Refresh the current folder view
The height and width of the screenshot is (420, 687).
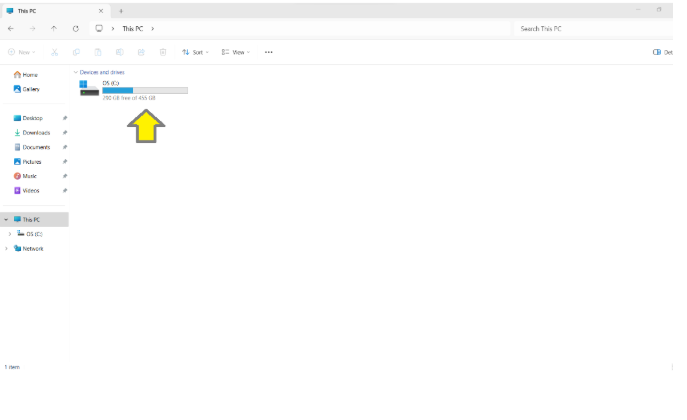(x=76, y=29)
